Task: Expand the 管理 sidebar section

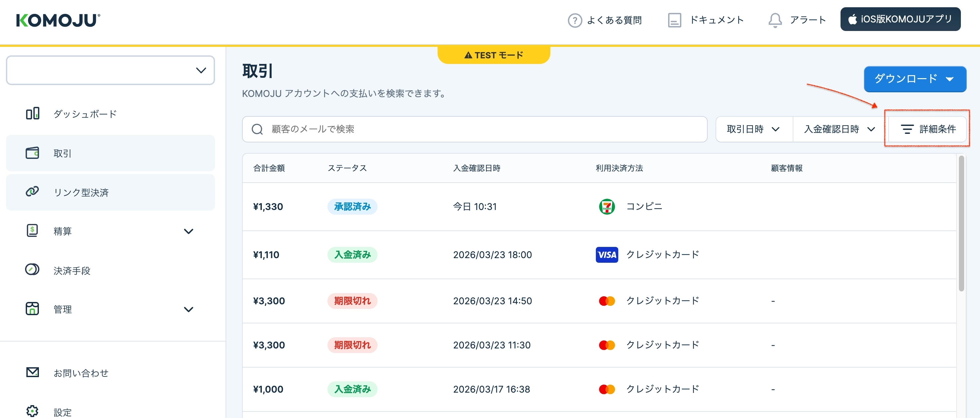Action: (188, 309)
